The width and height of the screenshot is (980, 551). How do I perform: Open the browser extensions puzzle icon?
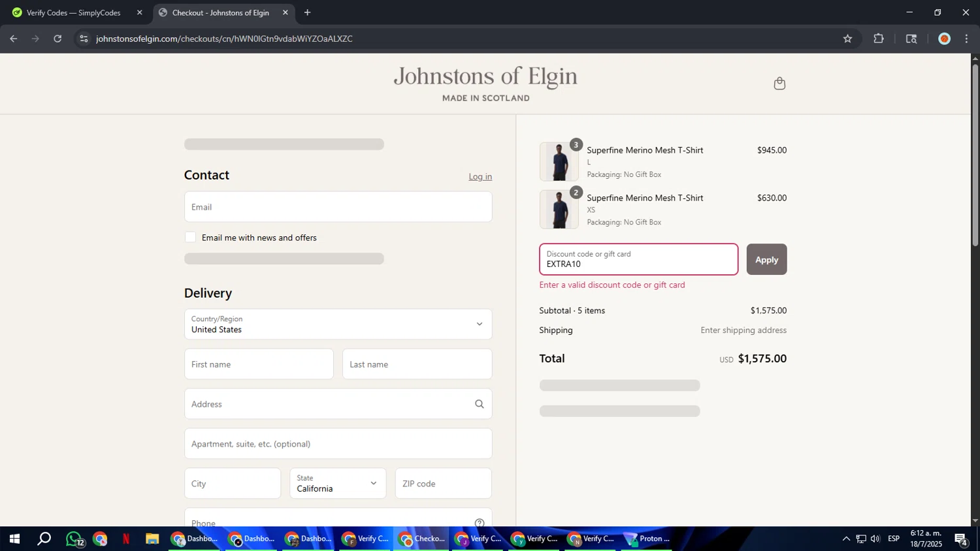[879, 39]
